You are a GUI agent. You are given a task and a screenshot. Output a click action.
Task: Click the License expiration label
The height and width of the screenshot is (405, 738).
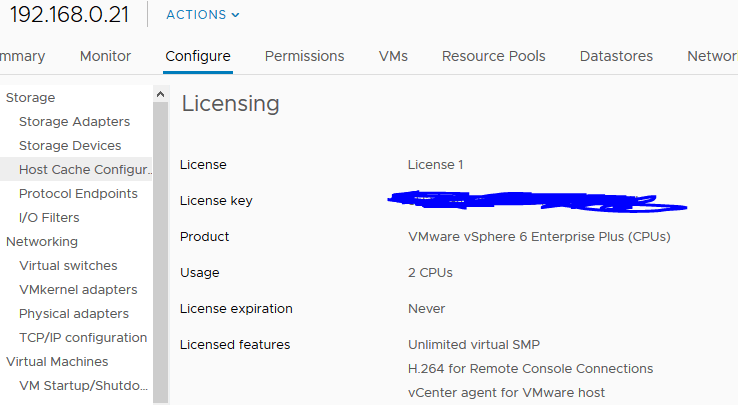(x=236, y=308)
